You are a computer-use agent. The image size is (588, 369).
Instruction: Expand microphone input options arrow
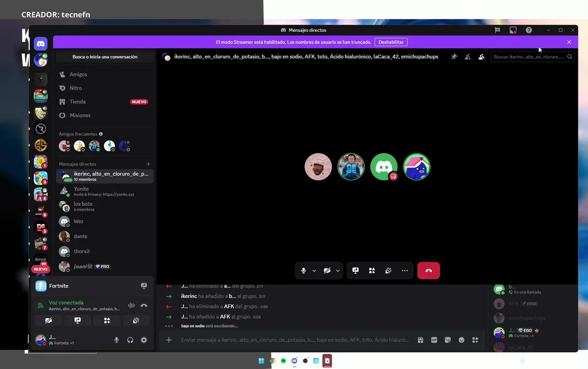click(x=314, y=271)
